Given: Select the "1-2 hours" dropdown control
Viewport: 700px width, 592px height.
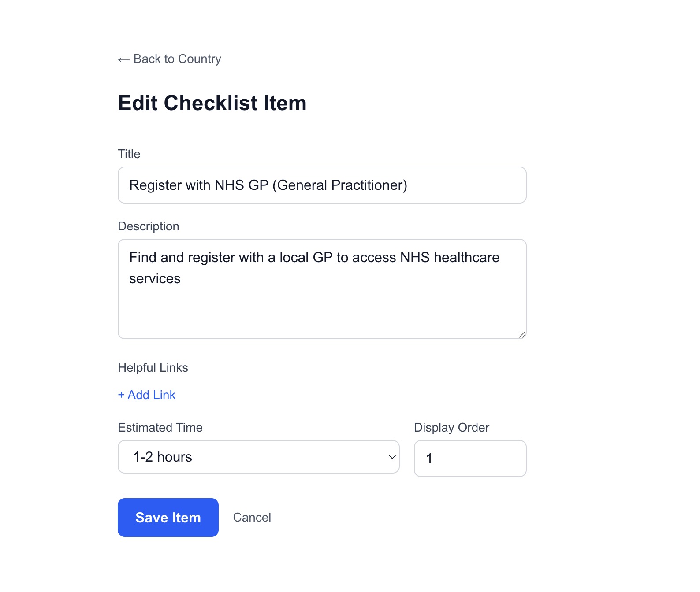Looking at the screenshot, I should point(258,457).
